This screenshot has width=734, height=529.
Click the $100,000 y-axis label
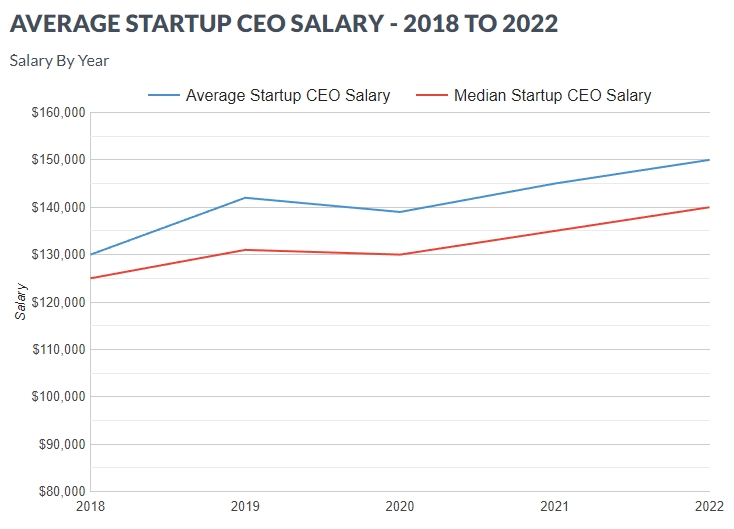coord(59,397)
